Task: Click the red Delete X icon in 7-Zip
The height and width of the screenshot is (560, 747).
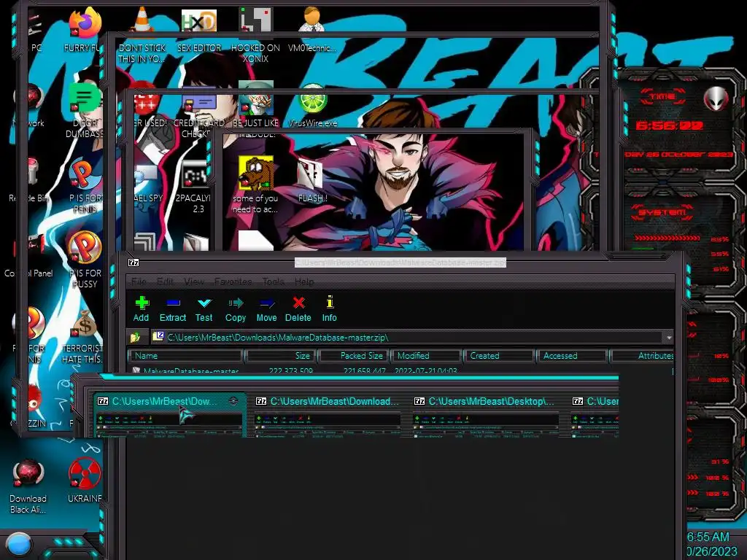Action: point(298,303)
